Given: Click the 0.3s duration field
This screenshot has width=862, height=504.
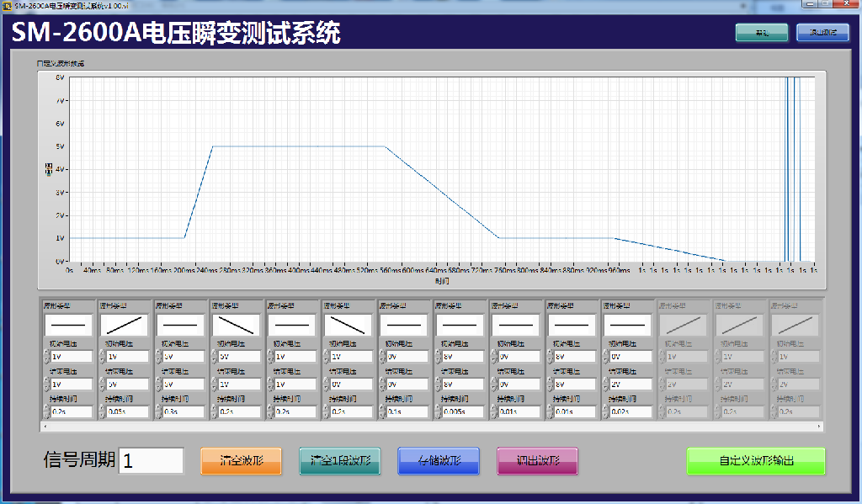Looking at the screenshot, I should coord(184,411).
